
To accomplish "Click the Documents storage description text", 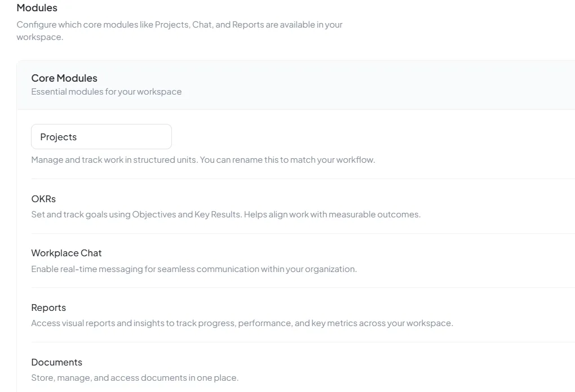I will pyautogui.click(x=135, y=377).
